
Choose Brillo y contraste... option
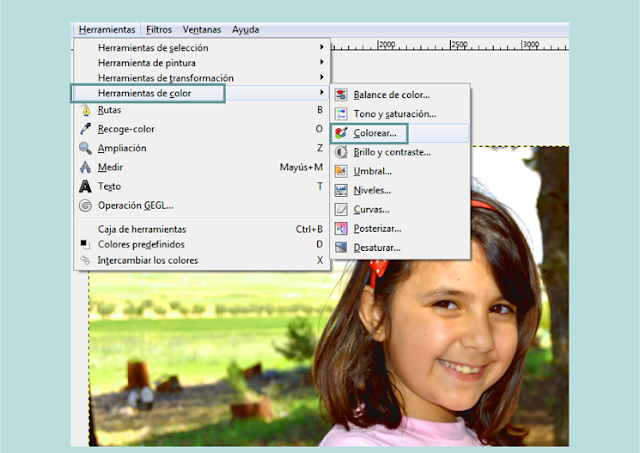pyautogui.click(x=400, y=152)
